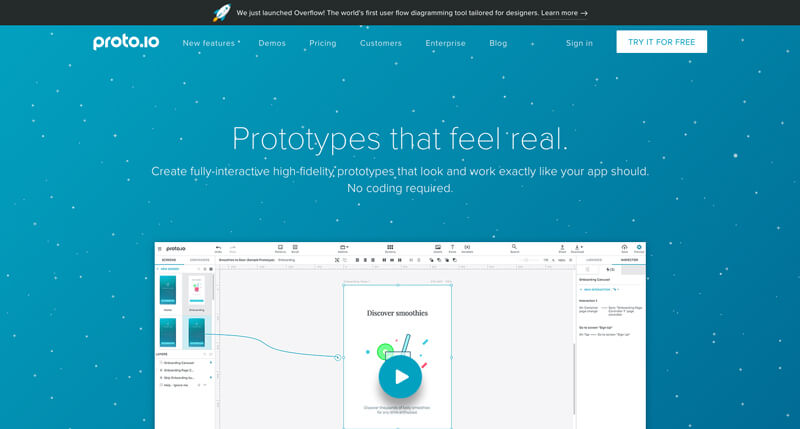Screen dimensions: 800x429
Task: Select the highlighted blue screen thumbnail
Action: pyautogui.click(x=196, y=333)
